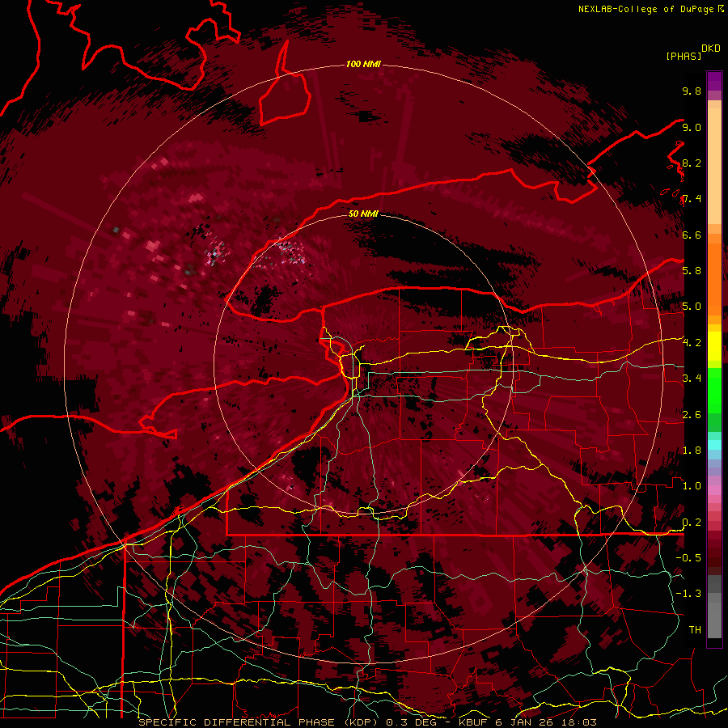
Task: Click the orange color scale segment
Action: (714, 278)
